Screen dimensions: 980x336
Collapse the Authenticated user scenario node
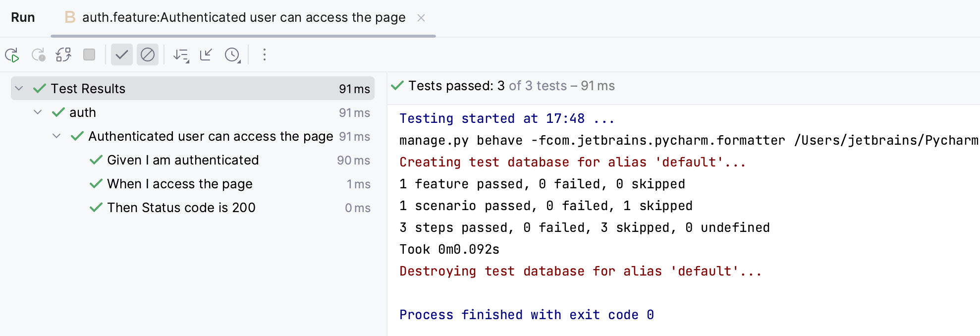pos(55,136)
